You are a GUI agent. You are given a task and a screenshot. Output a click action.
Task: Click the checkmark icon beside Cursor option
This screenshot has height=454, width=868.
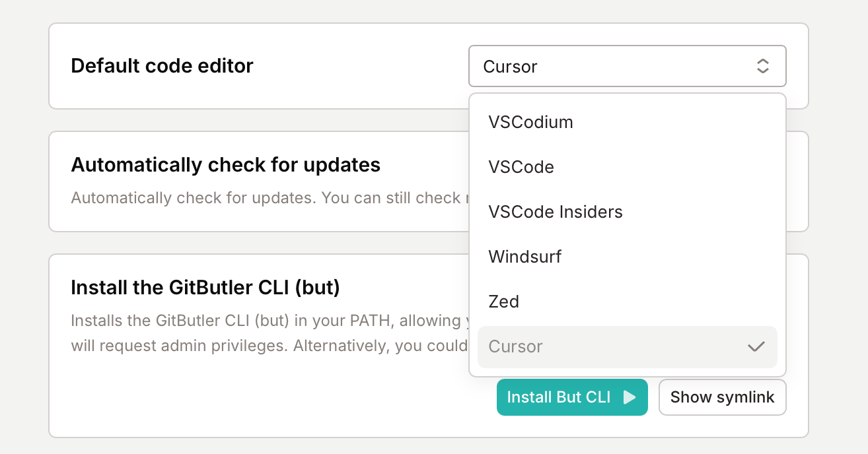756,346
